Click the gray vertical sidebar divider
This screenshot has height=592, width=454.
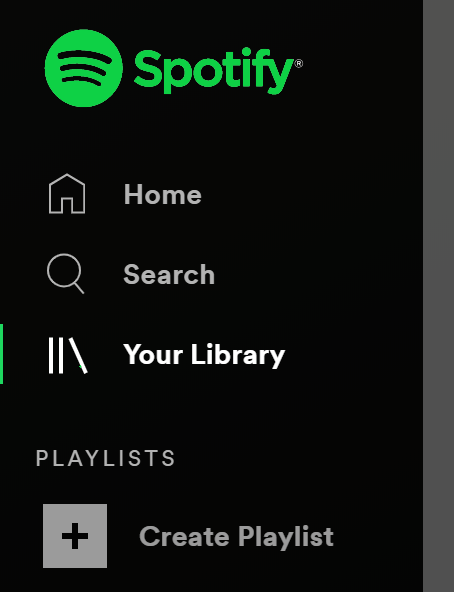click(438, 296)
